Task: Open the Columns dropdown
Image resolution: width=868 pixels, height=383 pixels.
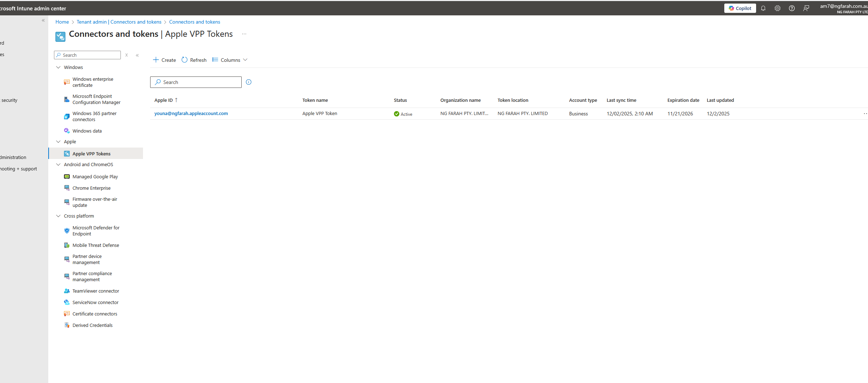Action: click(230, 60)
